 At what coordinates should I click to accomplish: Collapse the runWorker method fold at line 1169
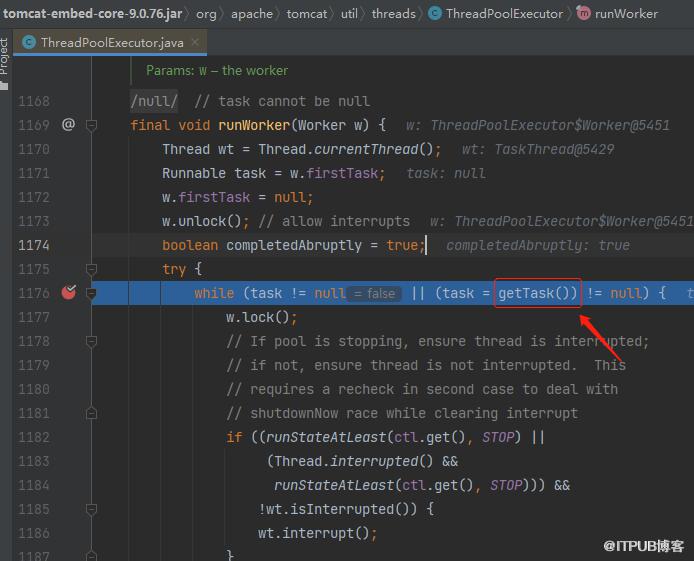click(91, 126)
